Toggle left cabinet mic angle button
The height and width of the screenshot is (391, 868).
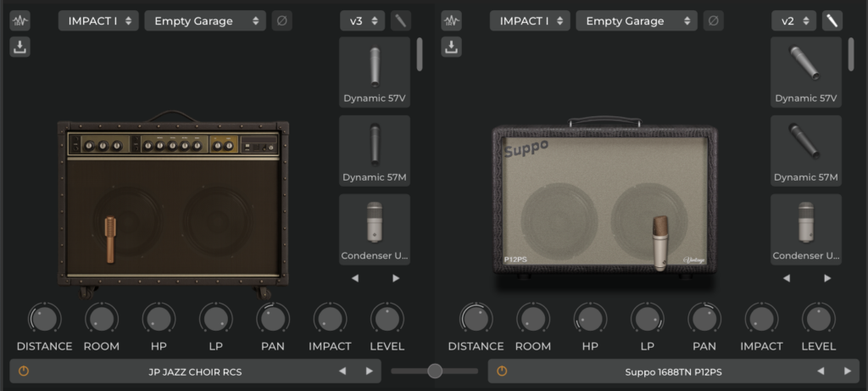pyautogui.click(x=401, y=21)
